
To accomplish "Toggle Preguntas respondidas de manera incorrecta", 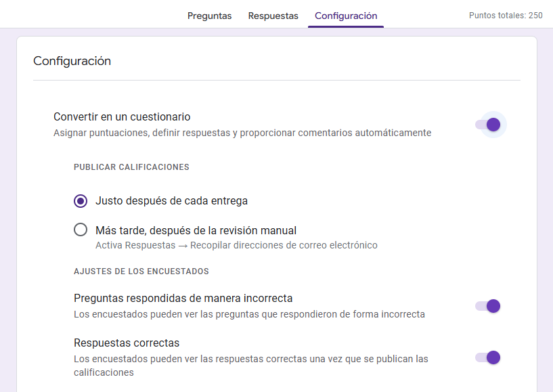I will [x=487, y=306].
